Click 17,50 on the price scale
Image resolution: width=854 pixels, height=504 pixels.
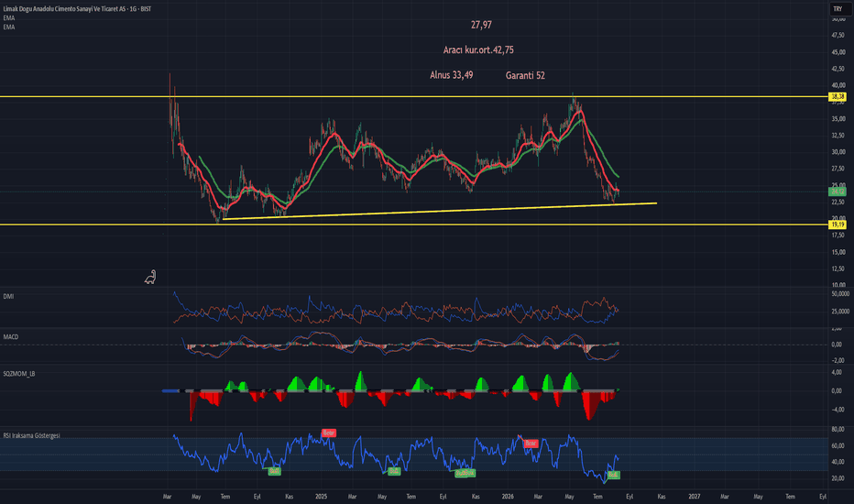(x=838, y=236)
